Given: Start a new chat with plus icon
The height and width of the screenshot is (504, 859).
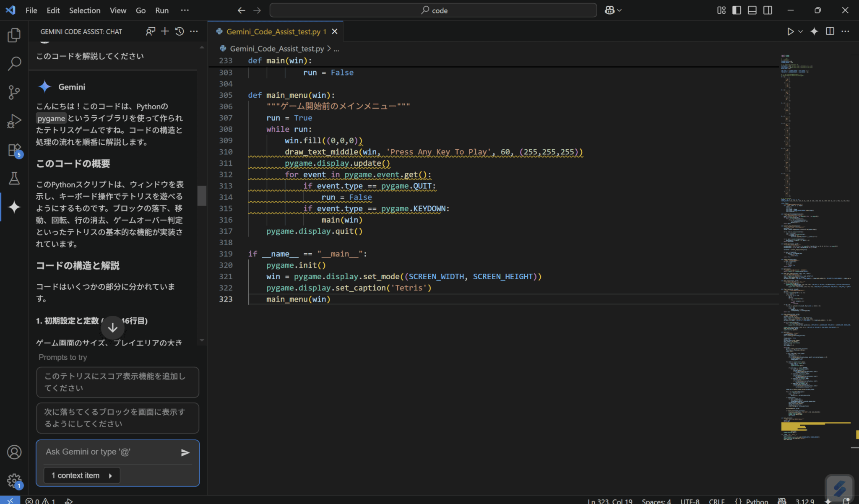Looking at the screenshot, I should 165,31.
